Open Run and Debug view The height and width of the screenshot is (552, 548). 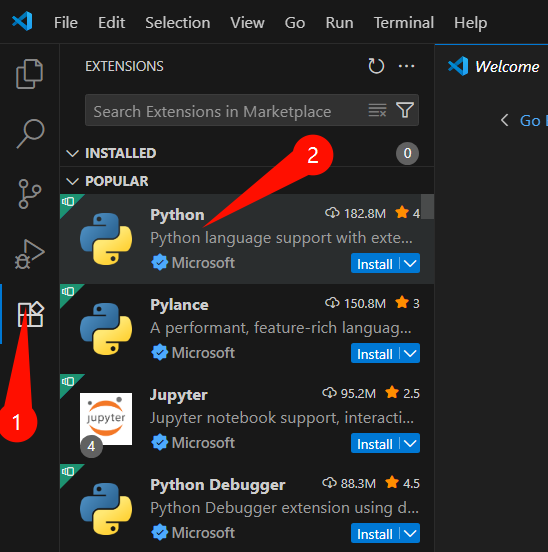pyautogui.click(x=30, y=254)
